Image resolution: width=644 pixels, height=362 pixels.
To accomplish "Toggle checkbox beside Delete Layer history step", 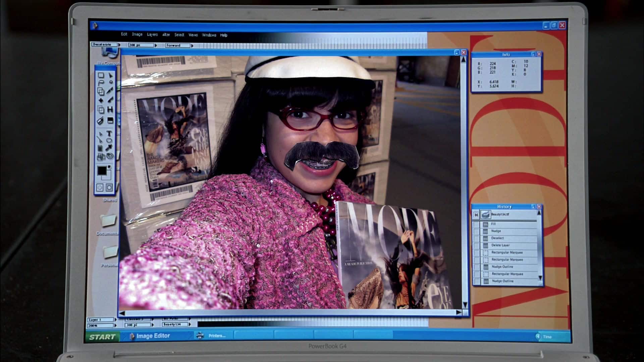I will coord(476,245).
